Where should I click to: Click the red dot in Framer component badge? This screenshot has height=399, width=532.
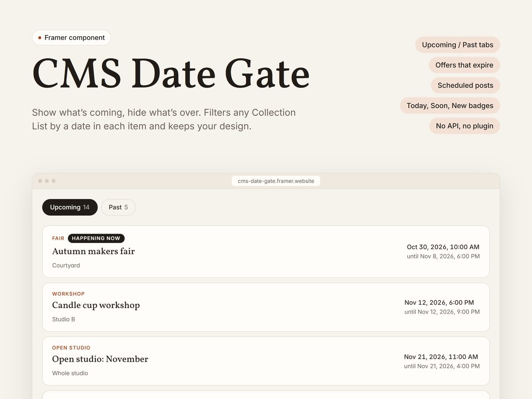click(x=40, y=38)
